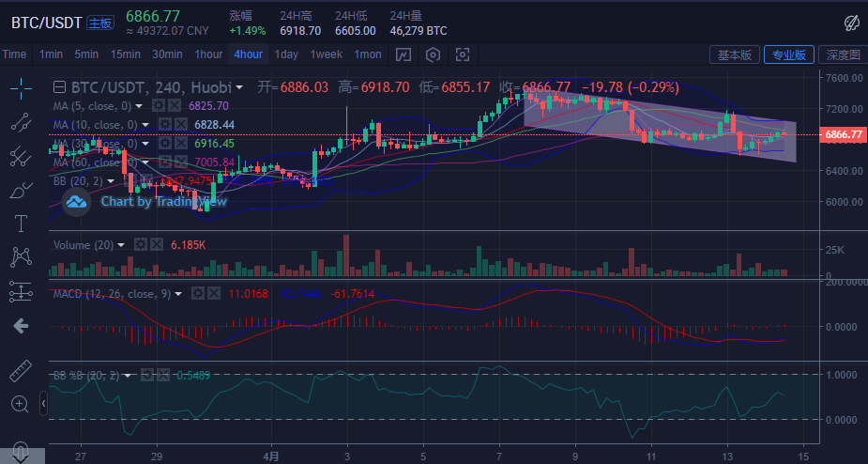This screenshot has width=868, height=464.
Task: Click the +1.49% change value
Action: [x=248, y=31]
